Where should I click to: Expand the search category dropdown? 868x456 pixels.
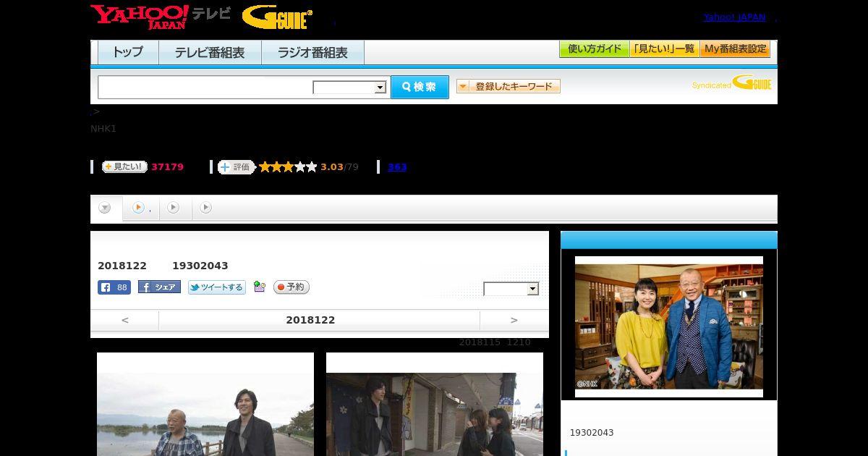350,88
